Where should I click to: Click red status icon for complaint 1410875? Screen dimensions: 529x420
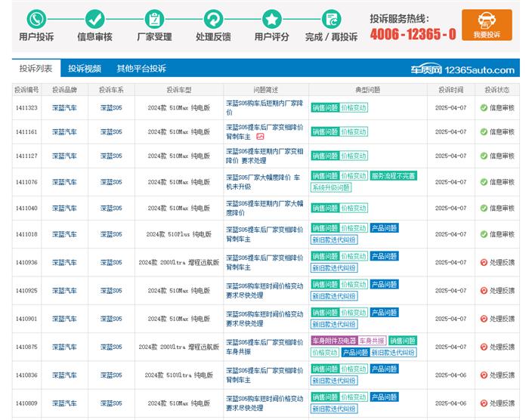click(484, 347)
